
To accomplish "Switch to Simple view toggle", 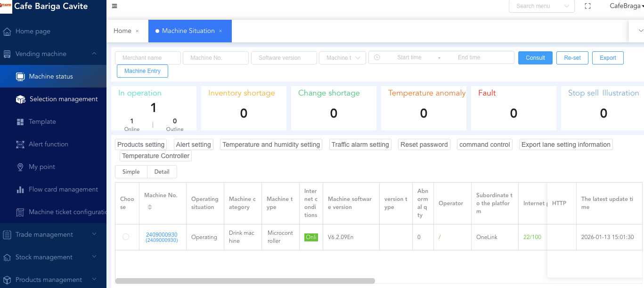I will [131, 172].
